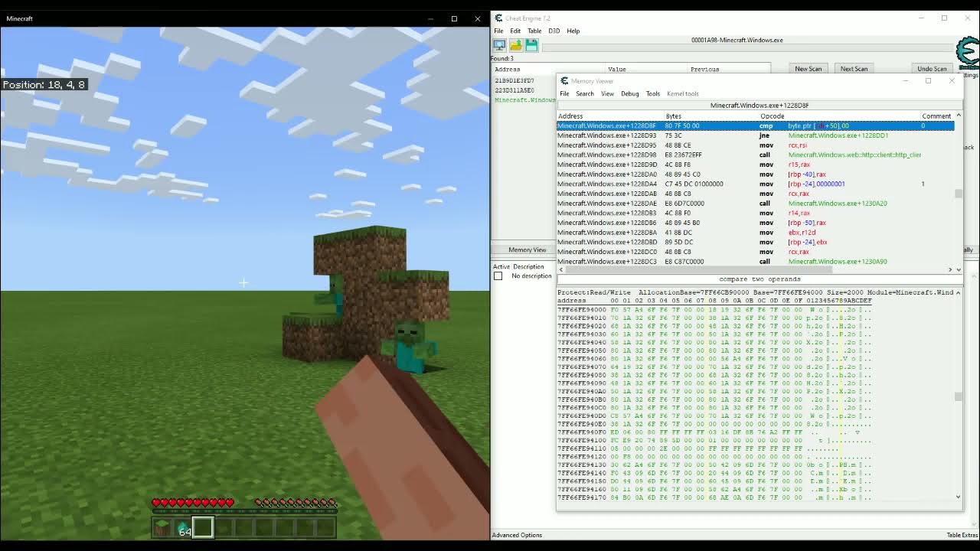Image resolution: width=980 pixels, height=551 pixels.
Task: Click the Previous column header in results
Action: coord(704,69)
